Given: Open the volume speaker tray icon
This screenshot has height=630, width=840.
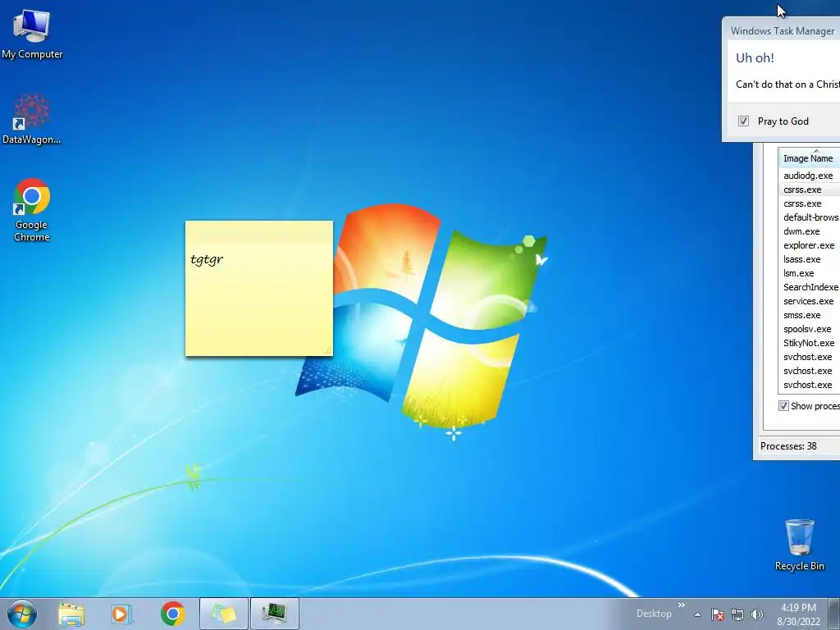Looking at the screenshot, I should [x=757, y=614].
